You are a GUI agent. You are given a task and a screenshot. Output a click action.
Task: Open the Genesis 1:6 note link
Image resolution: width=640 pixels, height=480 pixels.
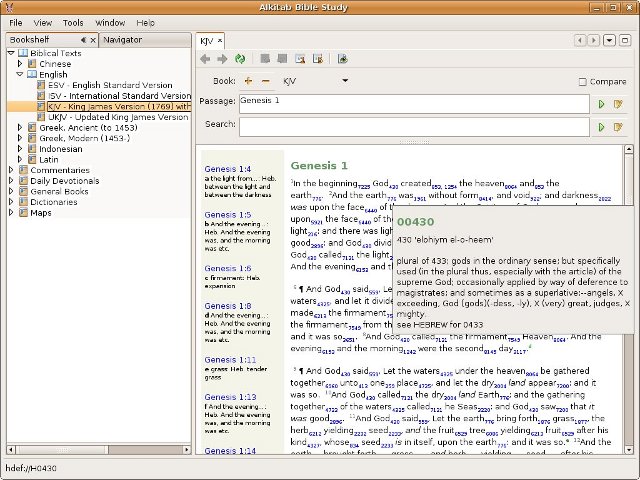point(228,269)
